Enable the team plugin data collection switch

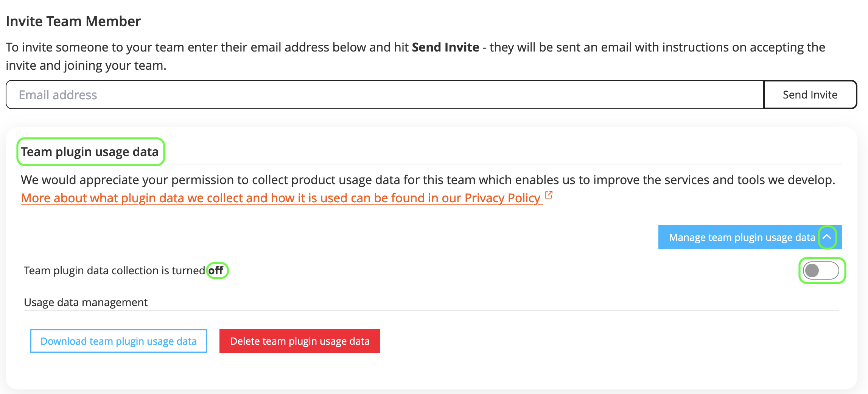pyautogui.click(x=821, y=270)
